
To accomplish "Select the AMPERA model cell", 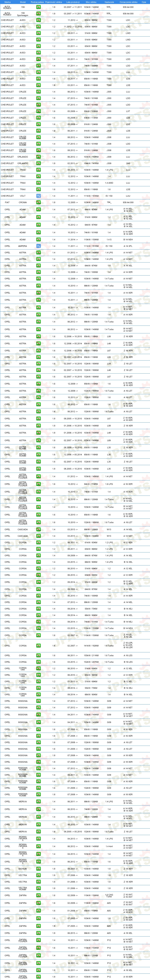I will [23, 246].
